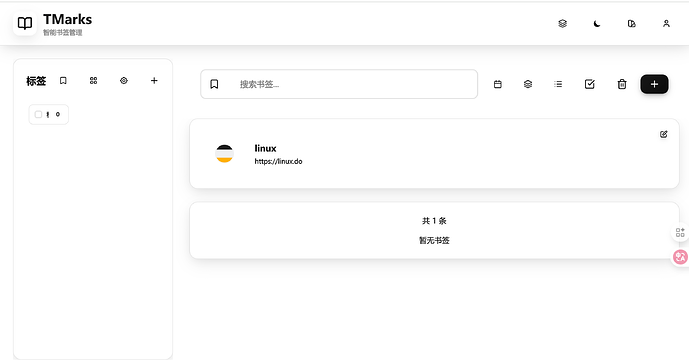
Task: Focus the 搜索书签 search field
Action: click(339, 84)
